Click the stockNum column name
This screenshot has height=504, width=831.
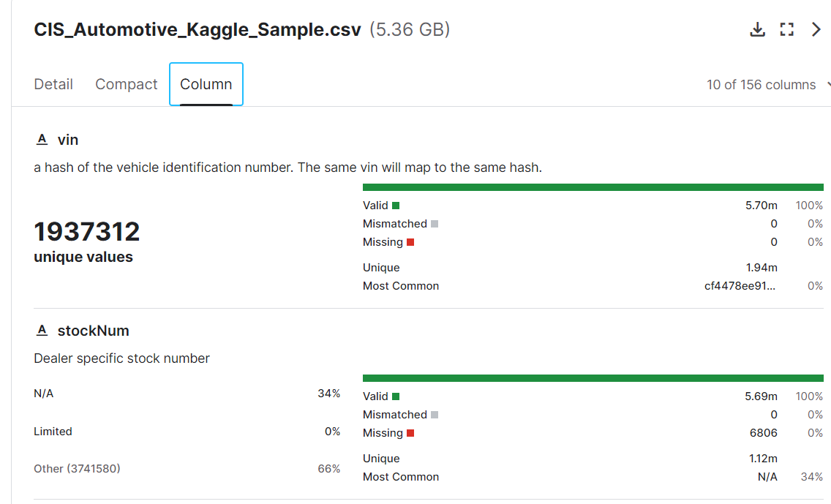pyautogui.click(x=94, y=331)
